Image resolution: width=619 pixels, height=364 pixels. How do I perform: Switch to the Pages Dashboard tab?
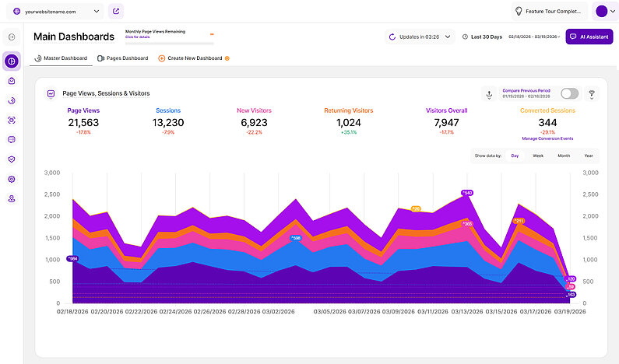(x=122, y=58)
